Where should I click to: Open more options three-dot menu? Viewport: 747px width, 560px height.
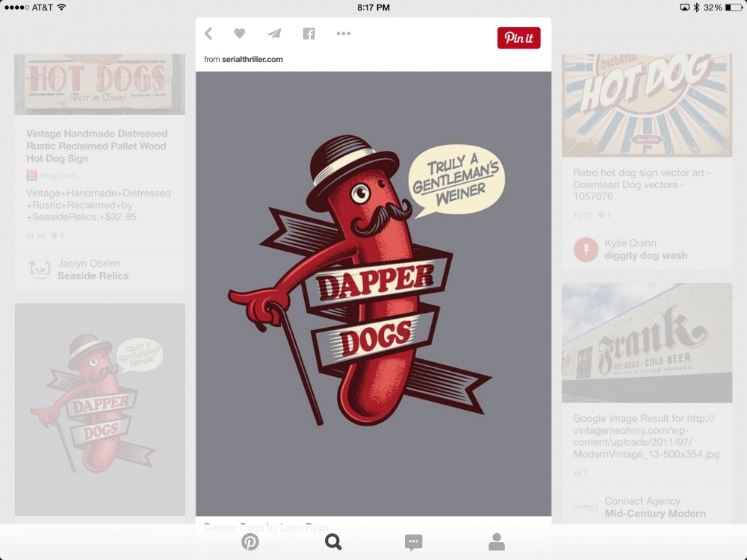click(343, 34)
